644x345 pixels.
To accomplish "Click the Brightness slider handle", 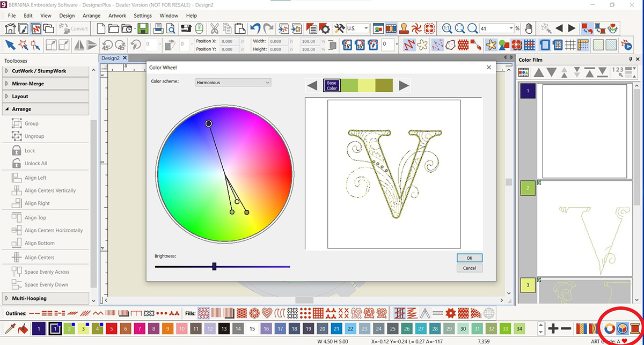I will coord(214,266).
